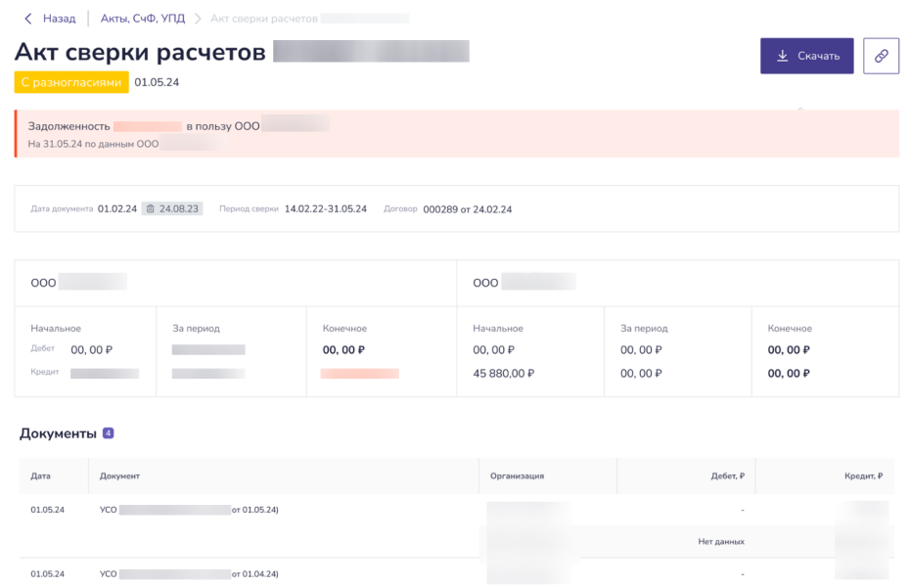The width and height of the screenshot is (910, 588).
Task: Open Акты, СчФ, УПД breadcrumb
Action: tap(145, 19)
